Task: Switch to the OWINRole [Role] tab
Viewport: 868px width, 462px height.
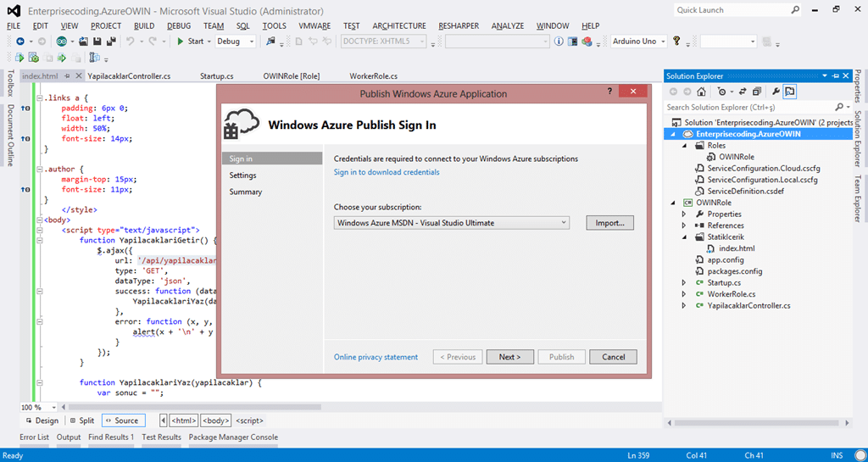Action: tap(292, 76)
